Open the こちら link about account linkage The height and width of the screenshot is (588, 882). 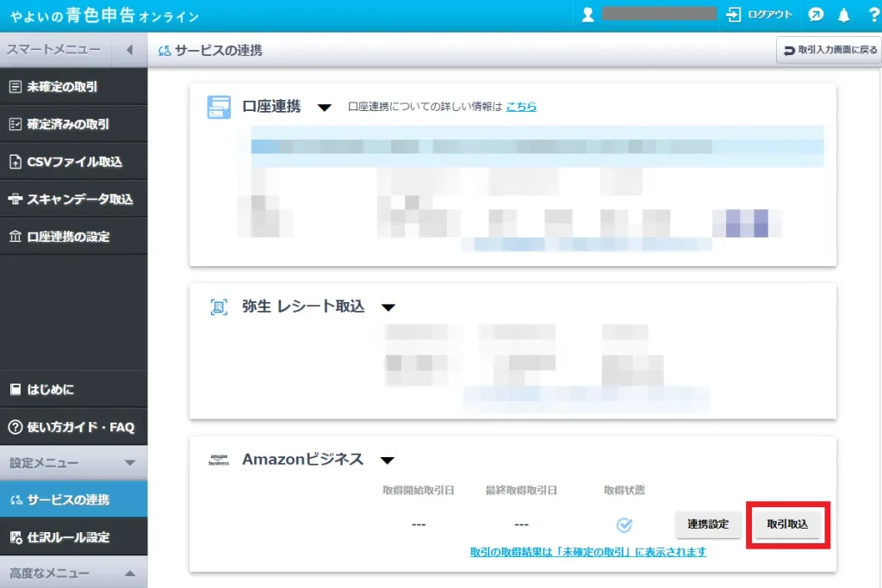coord(521,106)
